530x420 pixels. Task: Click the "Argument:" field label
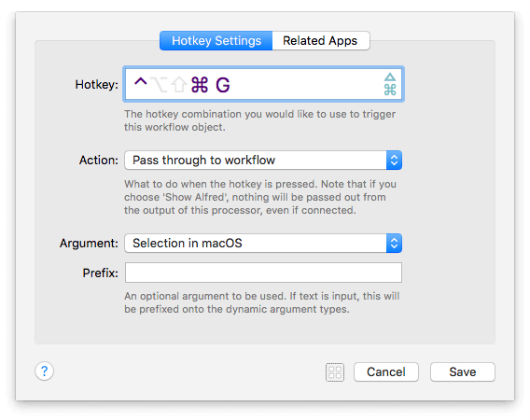coord(89,244)
